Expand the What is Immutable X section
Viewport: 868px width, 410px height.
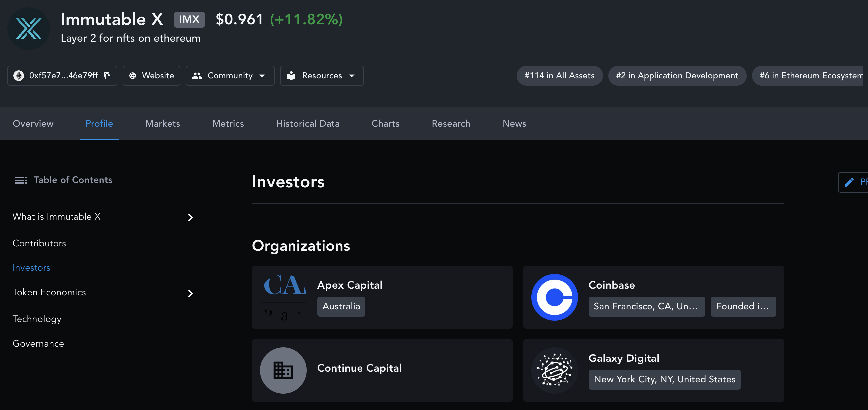click(190, 217)
